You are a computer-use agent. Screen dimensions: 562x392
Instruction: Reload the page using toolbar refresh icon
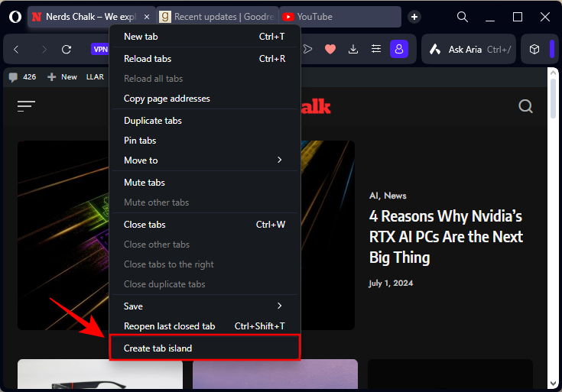pos(67,49)
